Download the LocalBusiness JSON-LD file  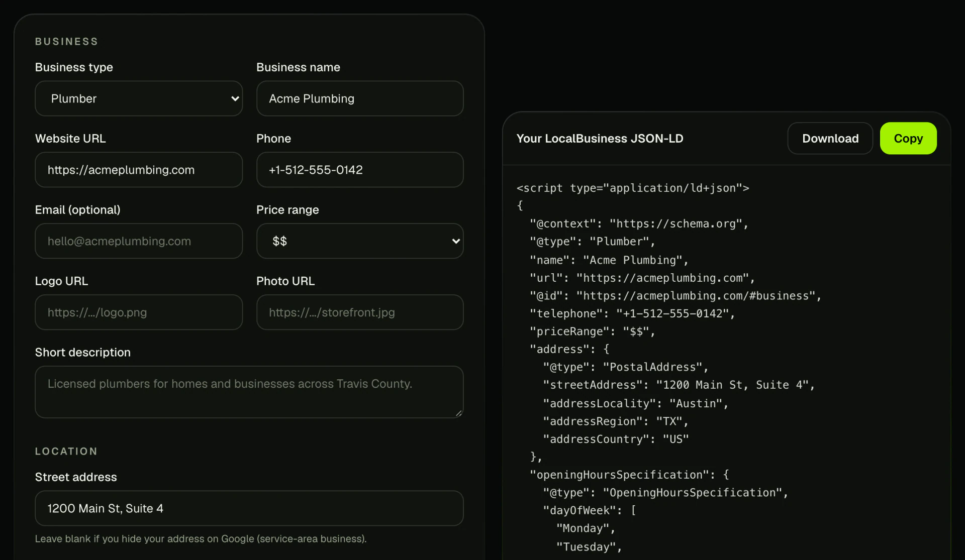(830, 138)
